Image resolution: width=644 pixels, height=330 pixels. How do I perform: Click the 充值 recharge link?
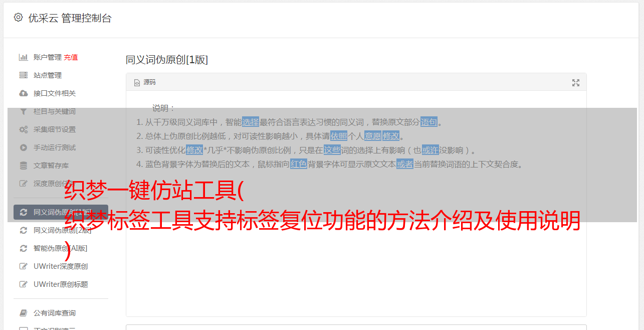tap(71, 57)
